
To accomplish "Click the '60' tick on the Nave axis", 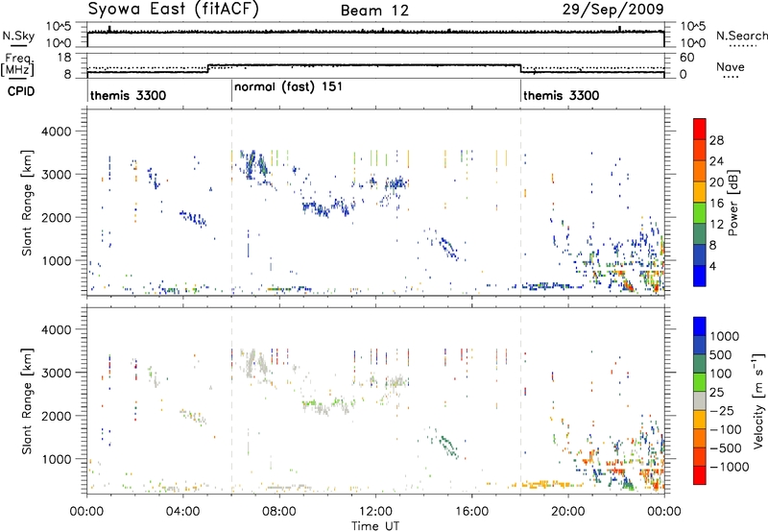I will [x=686, y=58].
